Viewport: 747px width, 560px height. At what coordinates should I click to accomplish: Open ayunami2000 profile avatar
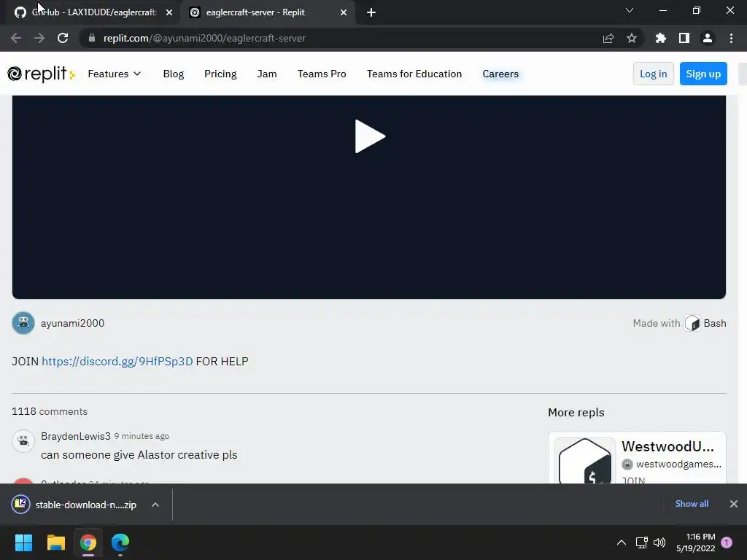point(23,323)
